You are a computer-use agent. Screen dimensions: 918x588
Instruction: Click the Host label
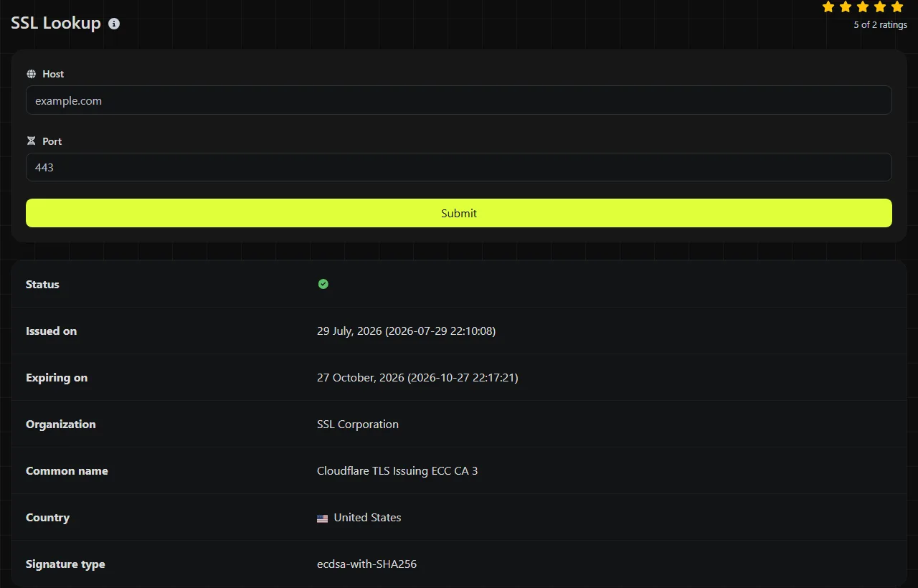coord(53,74)
